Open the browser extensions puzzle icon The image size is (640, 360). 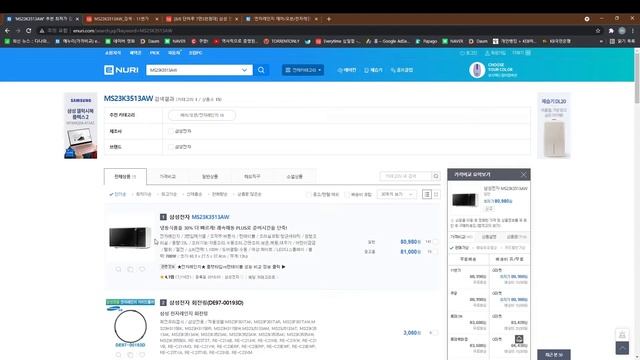(611, 31)
